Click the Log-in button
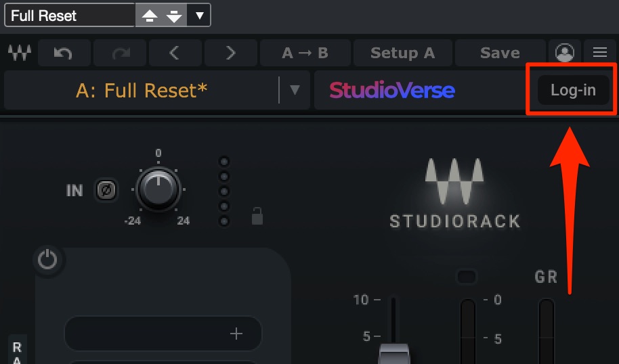This screenshot has width=619, height=364. pos(573,90)
